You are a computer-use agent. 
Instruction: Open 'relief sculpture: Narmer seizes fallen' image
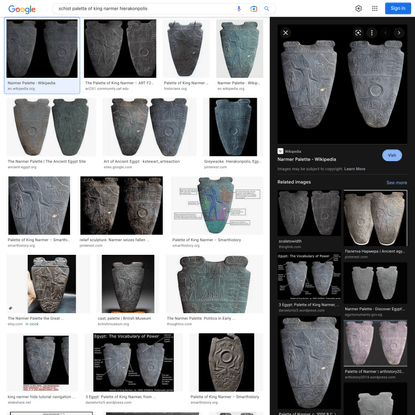(121, 206)
